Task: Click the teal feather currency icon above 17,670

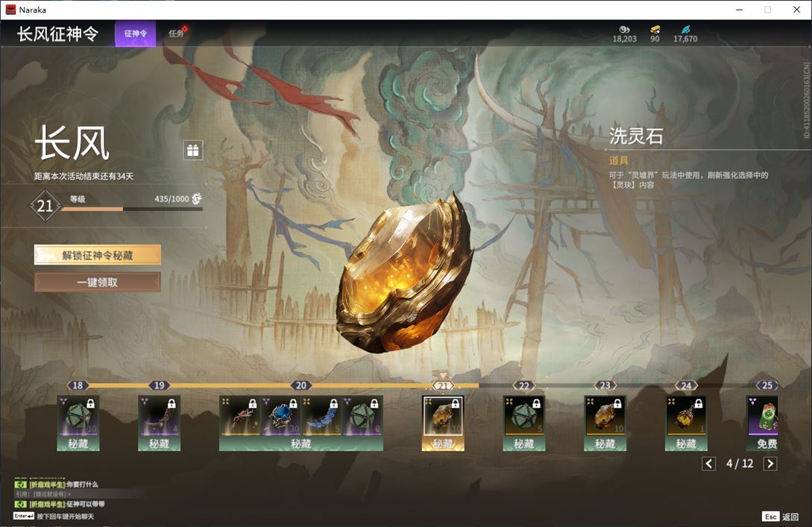Action: [686, 30]
